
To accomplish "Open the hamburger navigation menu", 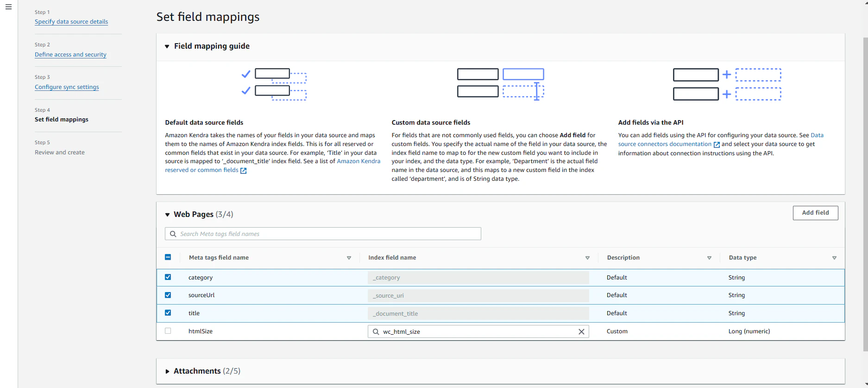I will [8, 7].
